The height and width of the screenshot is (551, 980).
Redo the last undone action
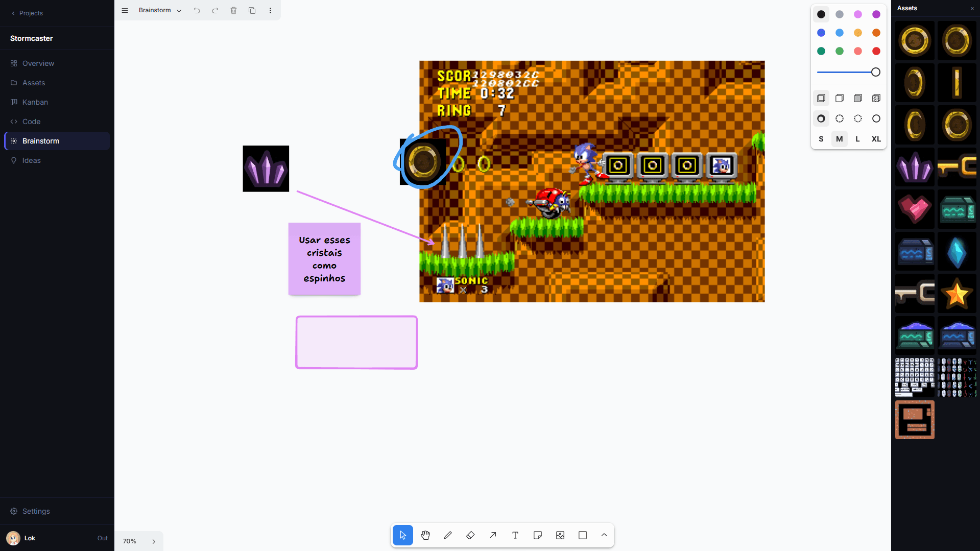(x=216, y=10)
